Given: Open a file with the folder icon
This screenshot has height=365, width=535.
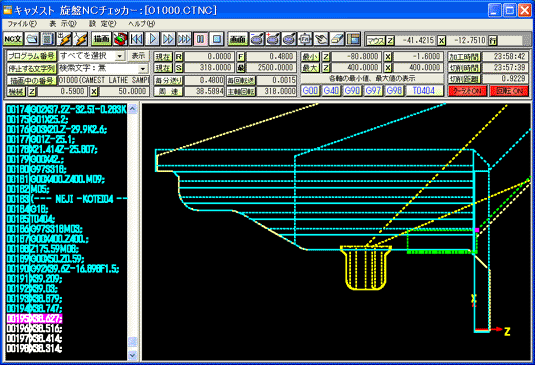Looking at the screenshot, I should tap(32, 39).
